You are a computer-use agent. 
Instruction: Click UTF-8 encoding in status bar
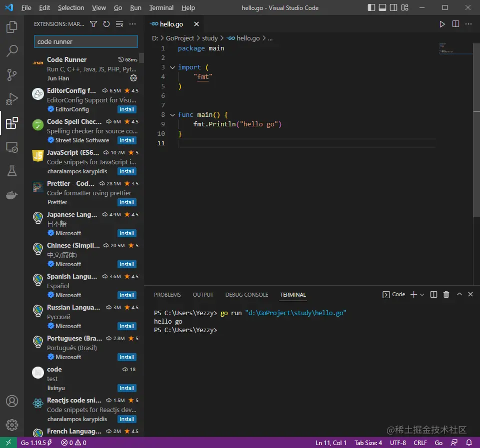397,443
